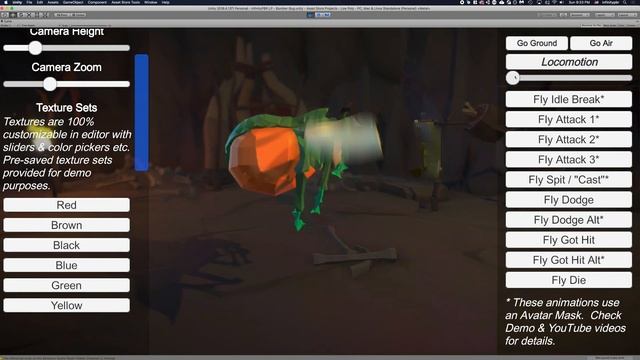
Task: Play the Fly Spit / Cast animation
Action: pos(569,180)
